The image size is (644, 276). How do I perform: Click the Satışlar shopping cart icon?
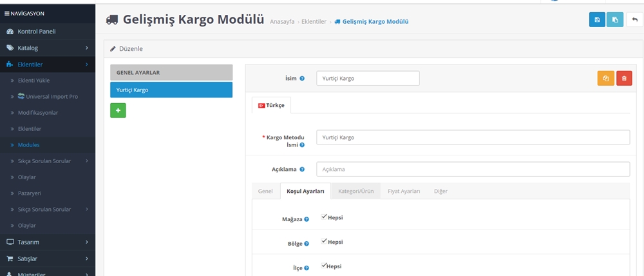(x=10, y=259)
